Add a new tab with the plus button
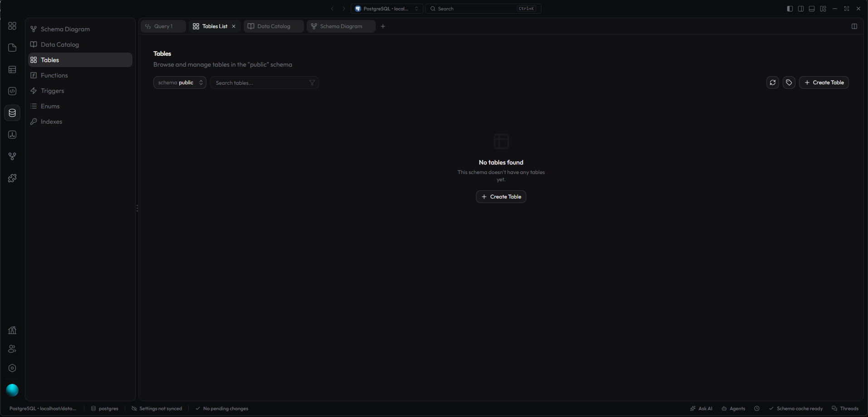Screen dimensions: 868x417 (383, 26)
